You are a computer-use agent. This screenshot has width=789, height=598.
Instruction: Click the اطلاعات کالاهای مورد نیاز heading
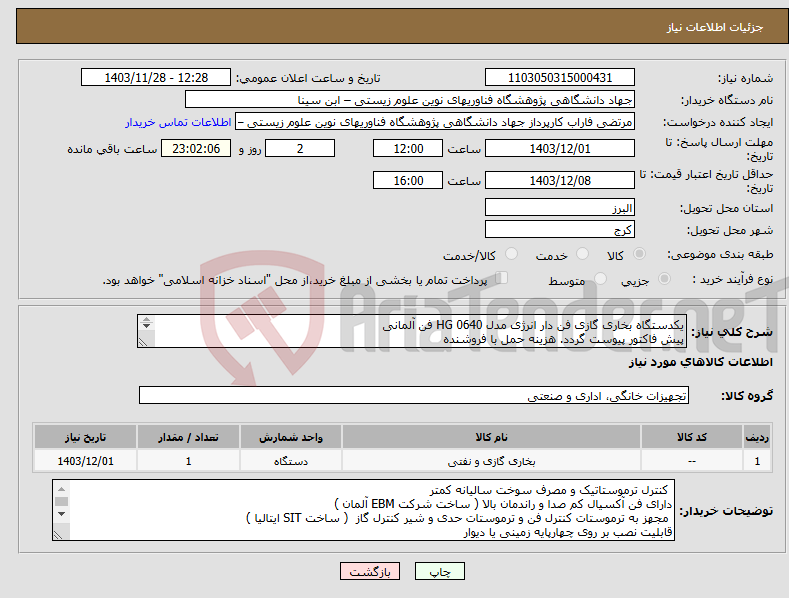point(700,362)
